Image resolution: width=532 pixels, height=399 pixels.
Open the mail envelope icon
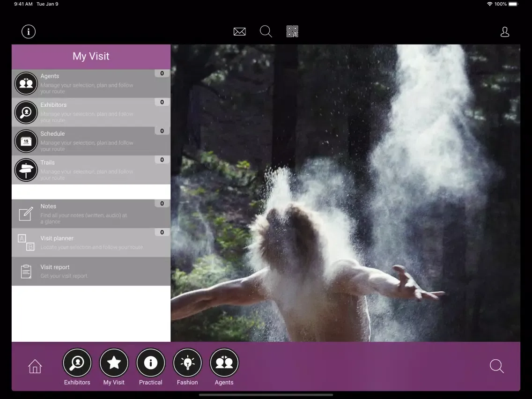pyautogui.click(x=239, y=31)
